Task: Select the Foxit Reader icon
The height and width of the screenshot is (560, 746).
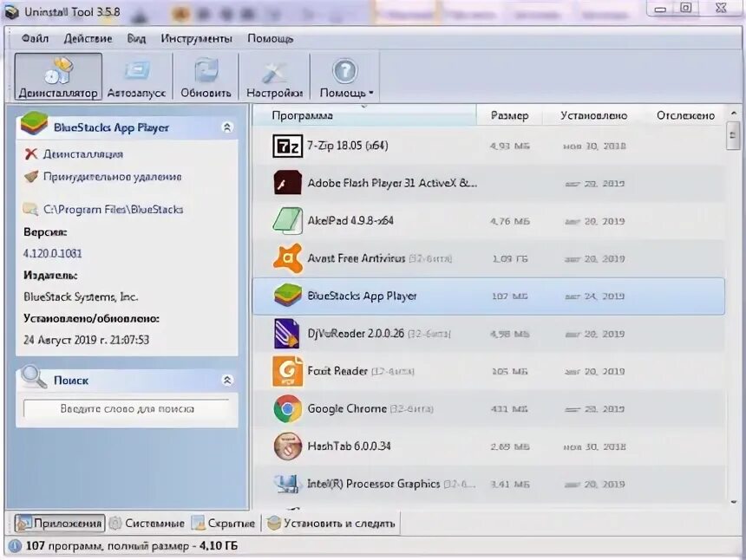Action: [x=287, y=371]
